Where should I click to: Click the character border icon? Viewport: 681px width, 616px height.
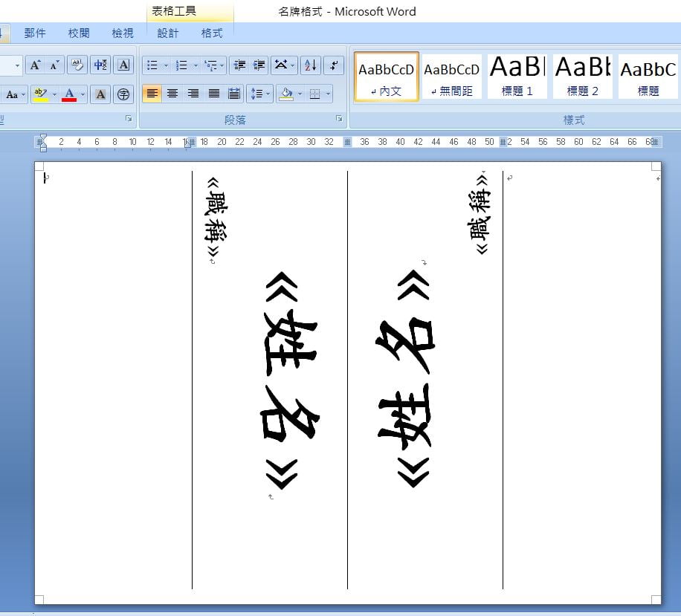tap(123, 65)
